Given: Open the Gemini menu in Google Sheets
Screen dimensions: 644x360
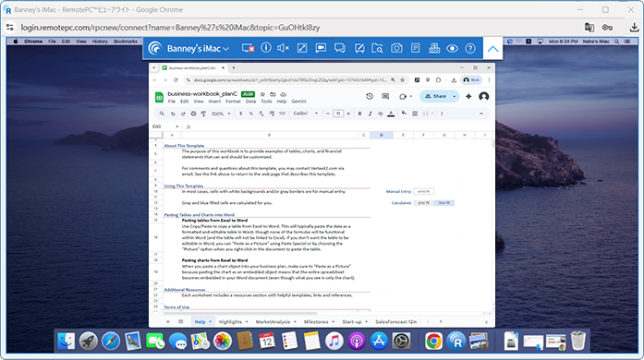Looking at the screenshot, I should (x=298, y=102).
